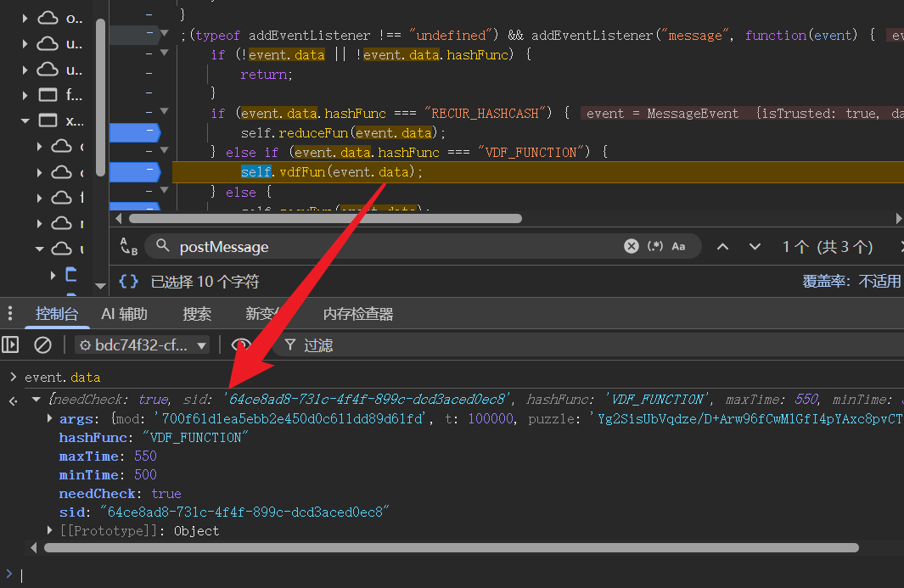Click the 覆盖率: 不适用 status text
904x588 pixels.
coord(851,282)
